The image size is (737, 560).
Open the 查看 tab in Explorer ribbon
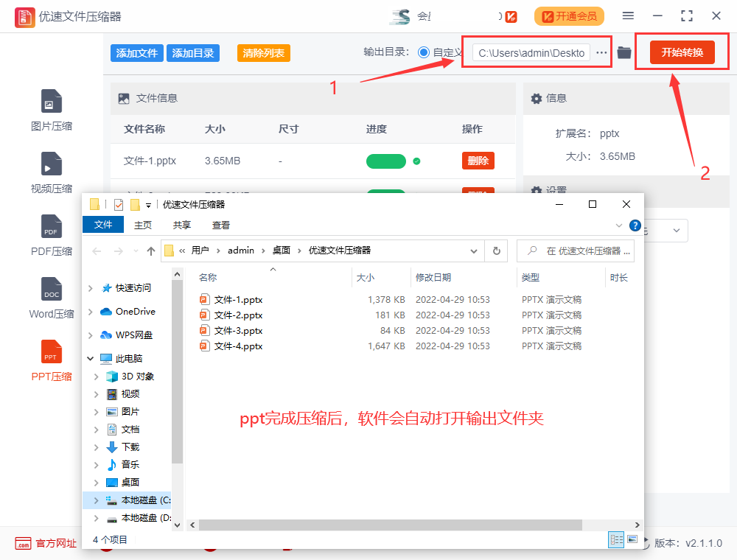tap(221, 225)
